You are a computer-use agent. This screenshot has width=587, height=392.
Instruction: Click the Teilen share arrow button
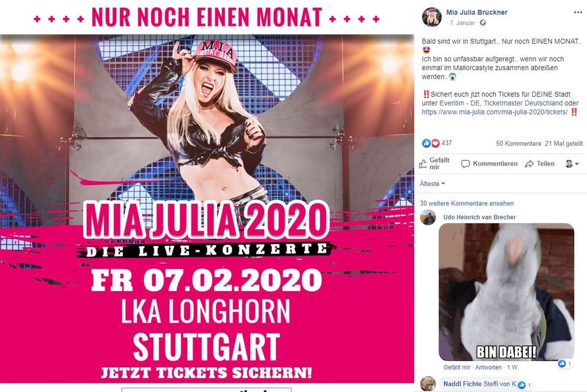539,163
